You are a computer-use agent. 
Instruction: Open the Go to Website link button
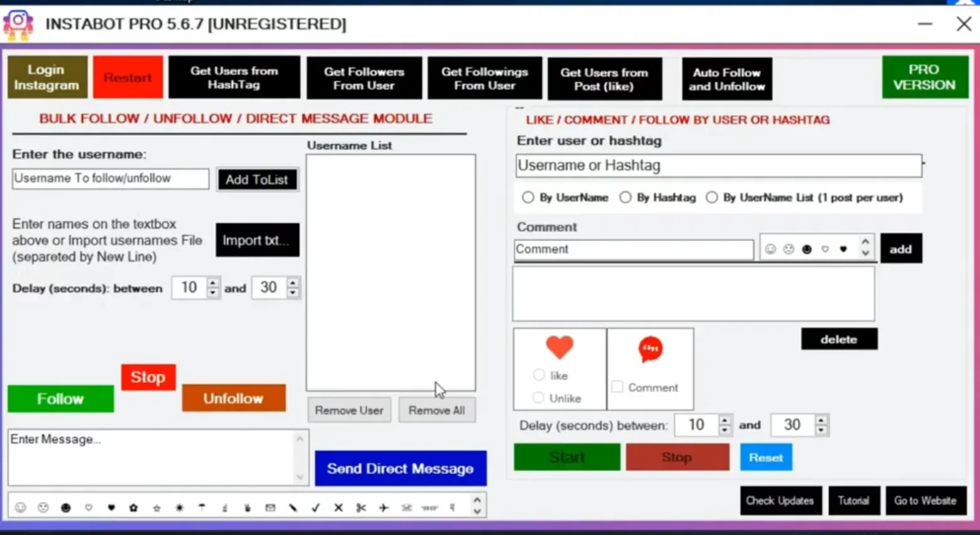(x=926, y=500)
